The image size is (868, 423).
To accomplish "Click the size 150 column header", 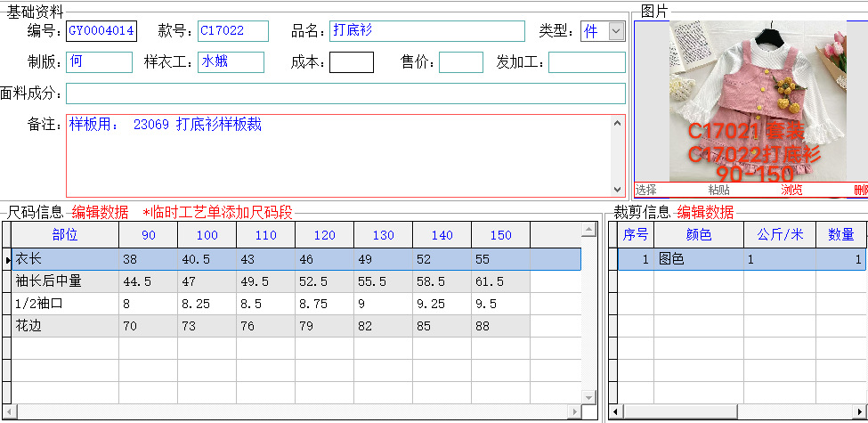I will tap(500, 235).
